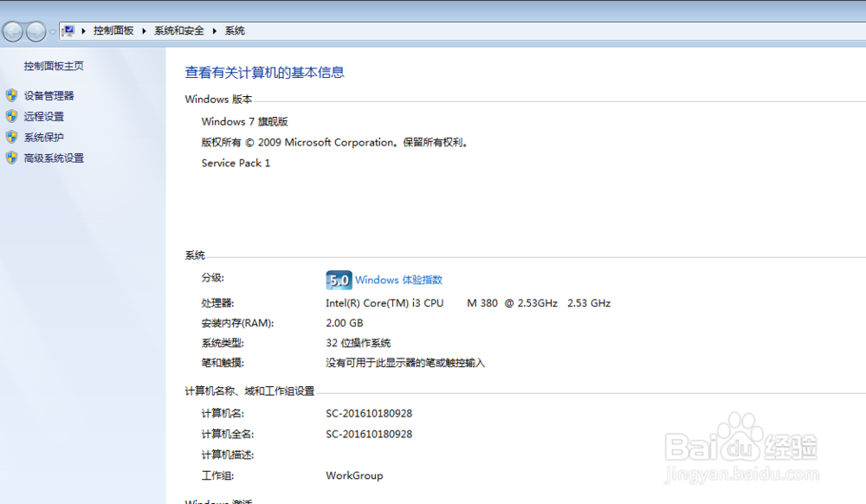Click the 分级 label
866x504 pixels.
(x=213, y=278)
